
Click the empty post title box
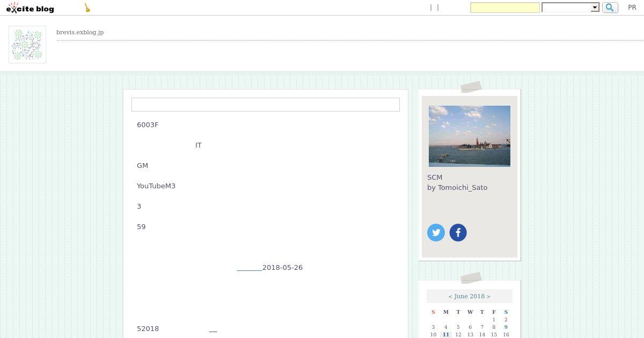pos(266,105)
